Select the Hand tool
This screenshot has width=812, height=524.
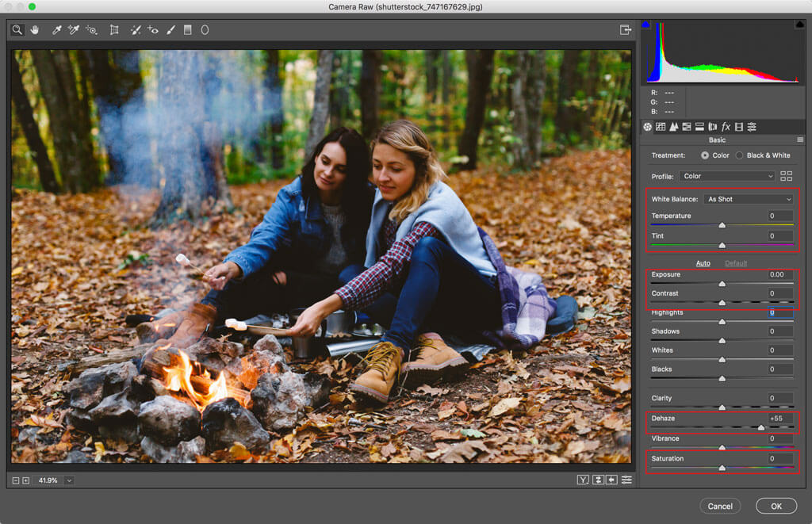click(35, 30)
